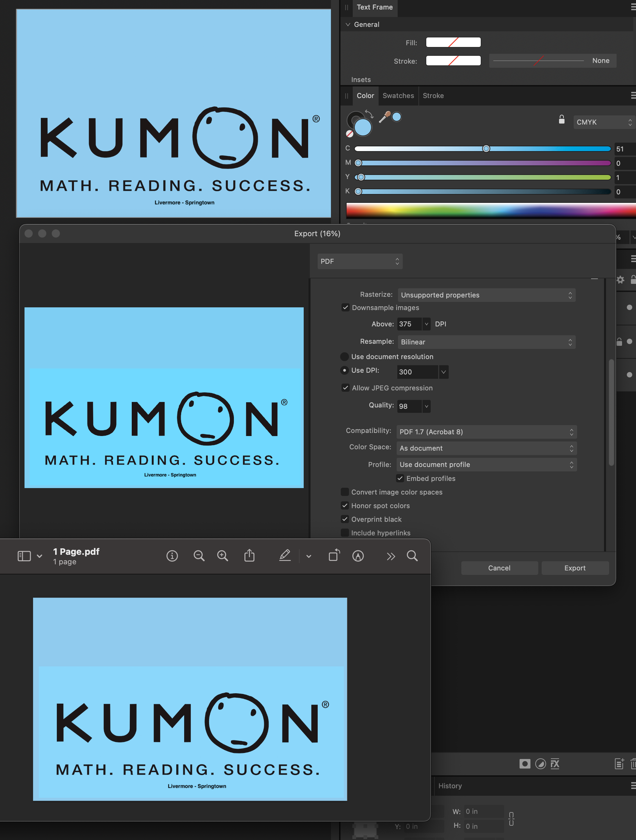This screenshot has width=636, height=840.
Task: Open the Quality value dropdown arrow
Action: [426, 406]
